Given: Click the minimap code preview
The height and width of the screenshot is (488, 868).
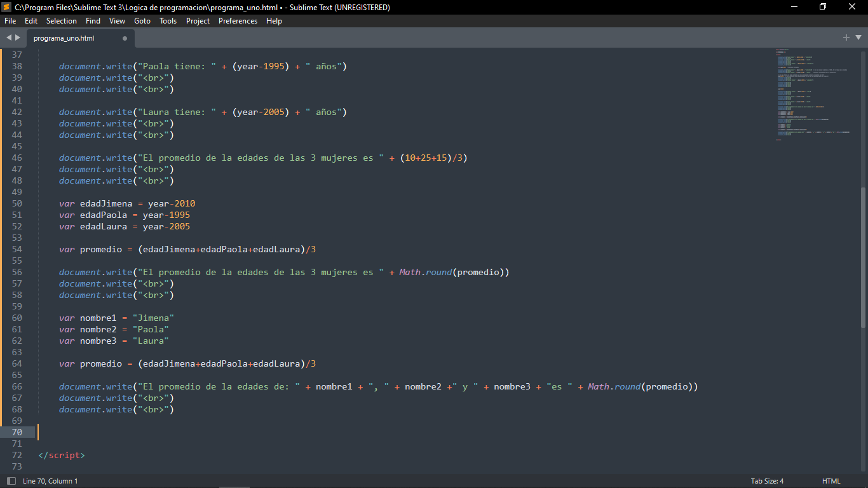Looking at the screenshot, I should [x=812, y=94].
